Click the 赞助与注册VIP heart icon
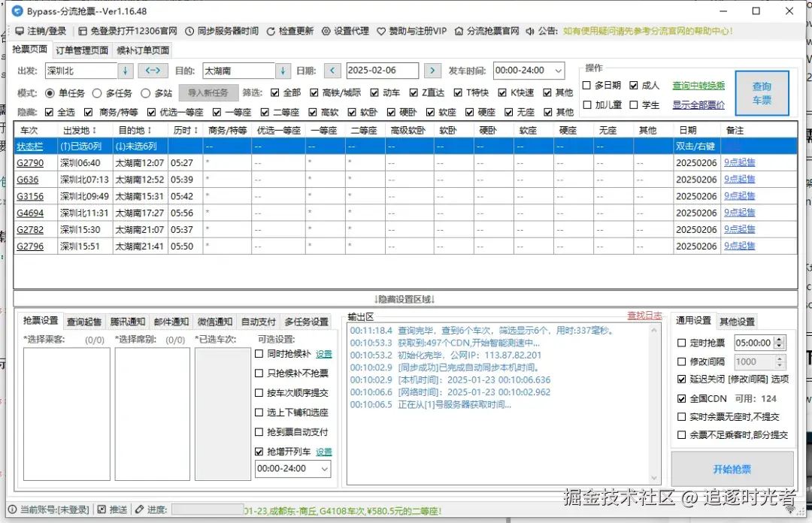The image size is (812, 523). (x=381, y=31)
